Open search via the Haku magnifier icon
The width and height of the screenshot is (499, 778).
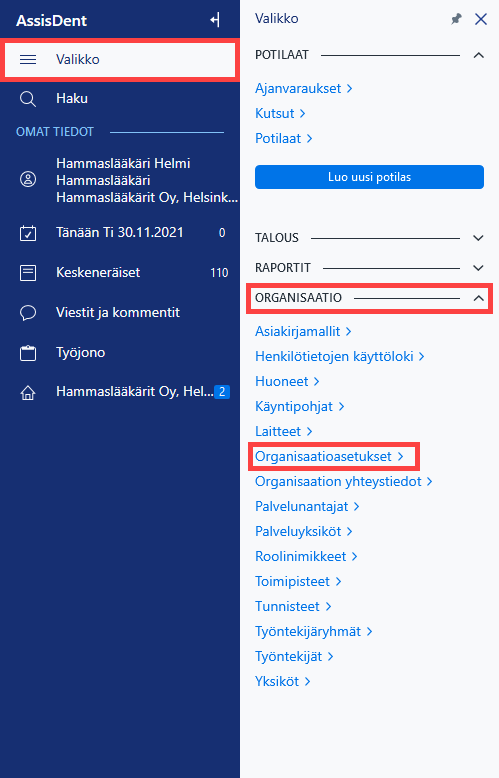tap(28, 99)
